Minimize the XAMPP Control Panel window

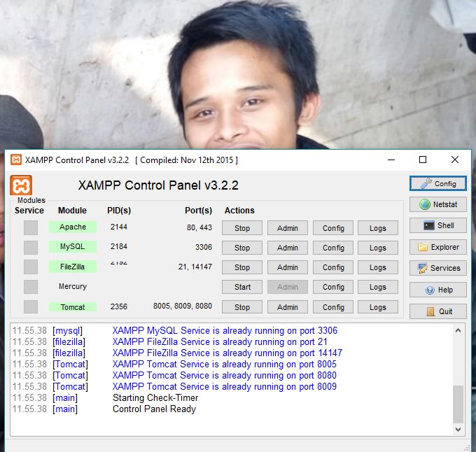(391, 160)
